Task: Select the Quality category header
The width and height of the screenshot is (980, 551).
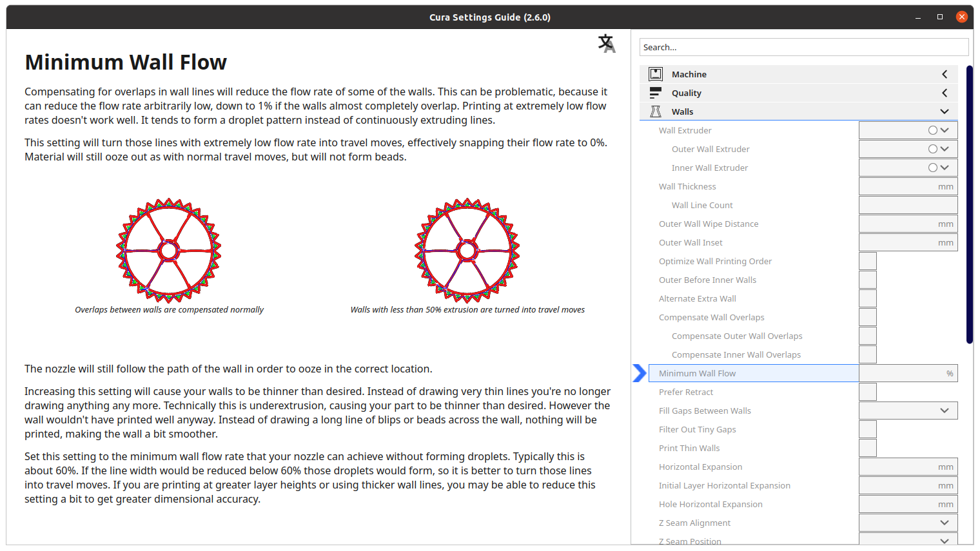Action: tap(799, 93)
